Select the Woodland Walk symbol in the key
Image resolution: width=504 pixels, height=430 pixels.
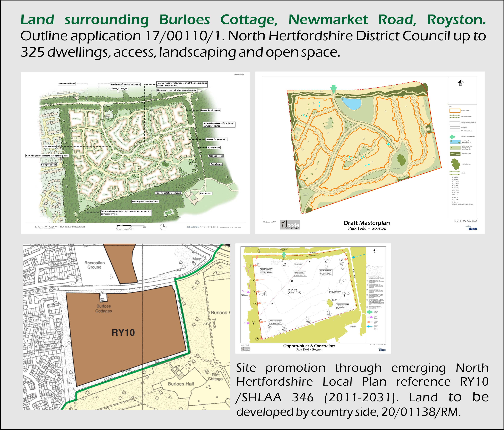pos(455,154)
